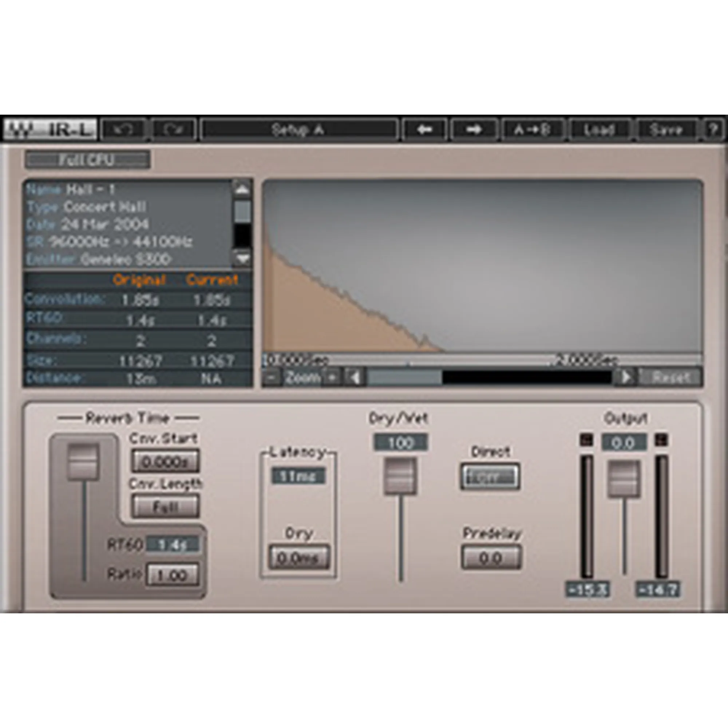Click the Dry/Wet fader handle
Image resolution: width=728 pixels, height=728 pixels.
pyautogui.click(x=400, y=476)
